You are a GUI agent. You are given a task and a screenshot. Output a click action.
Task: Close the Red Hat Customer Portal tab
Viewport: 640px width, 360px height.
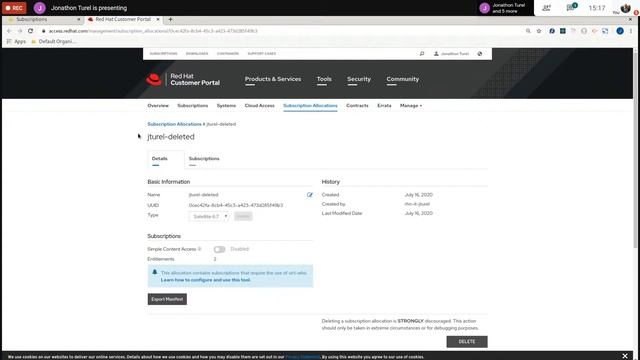tap(158, 20)
